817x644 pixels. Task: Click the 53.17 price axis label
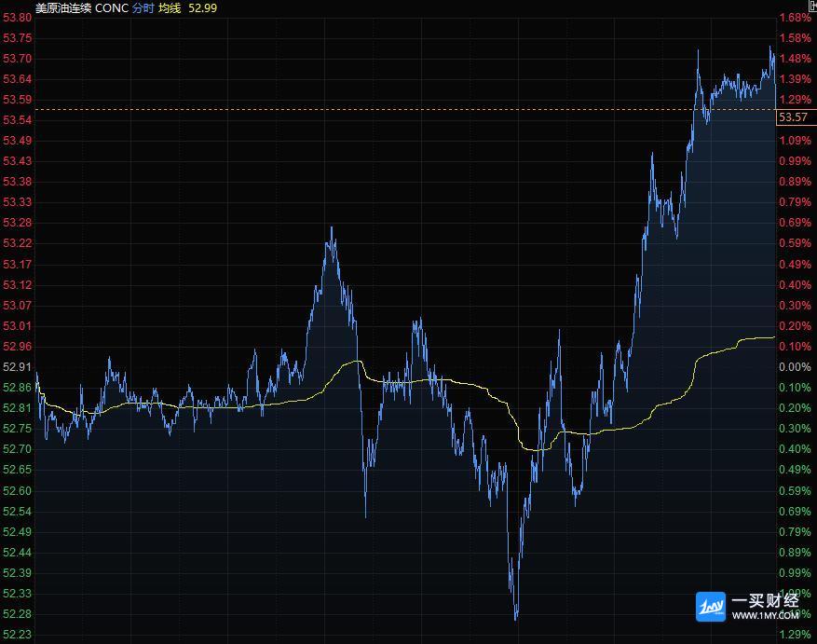point(17,265)
